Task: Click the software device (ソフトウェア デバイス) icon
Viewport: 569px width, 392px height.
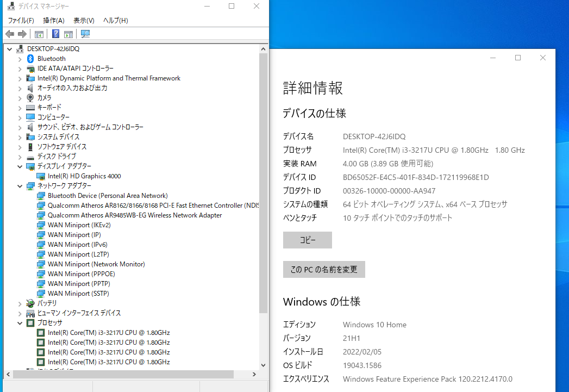Action: 30,147
